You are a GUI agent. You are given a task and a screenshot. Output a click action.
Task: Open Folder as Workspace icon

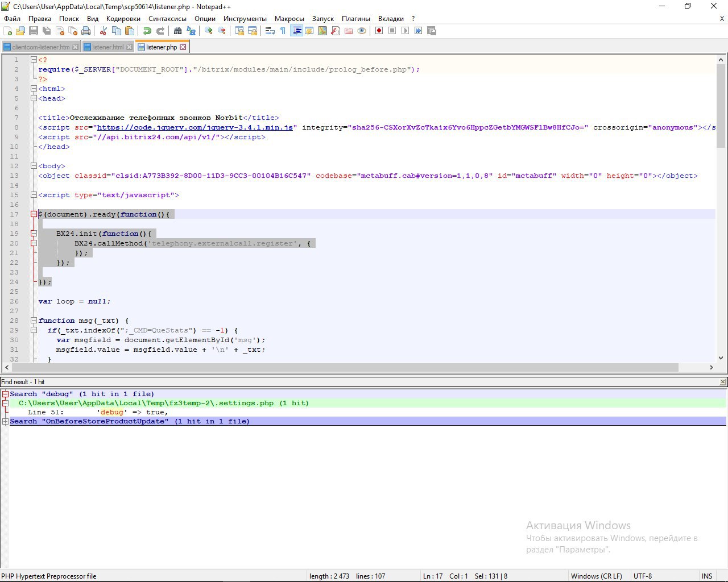(349, 31)
